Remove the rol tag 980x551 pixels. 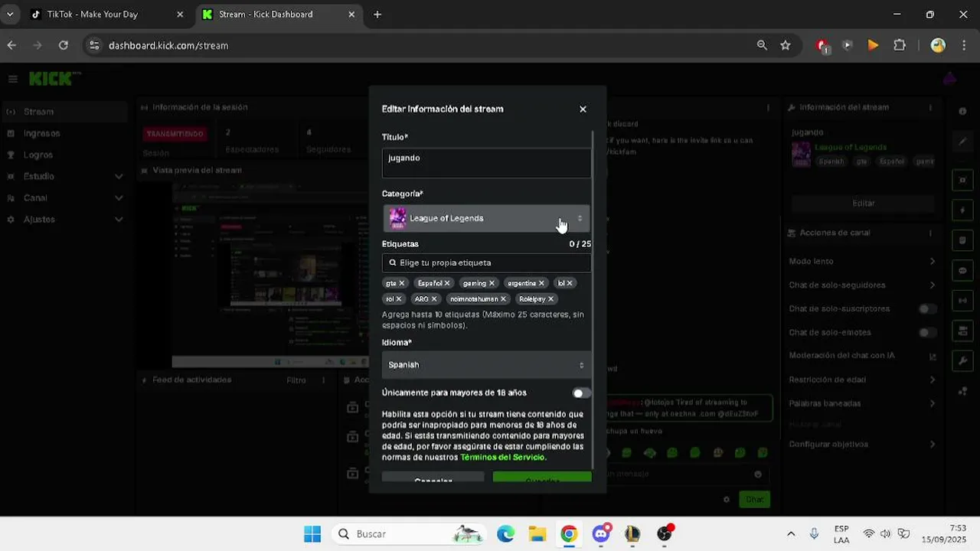click(399, 299)
